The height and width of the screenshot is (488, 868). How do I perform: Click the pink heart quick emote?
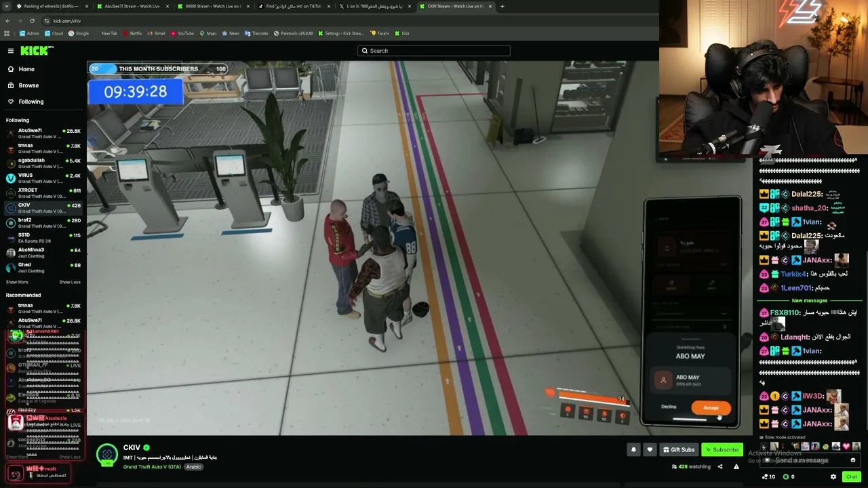click(x=846, y=447)
